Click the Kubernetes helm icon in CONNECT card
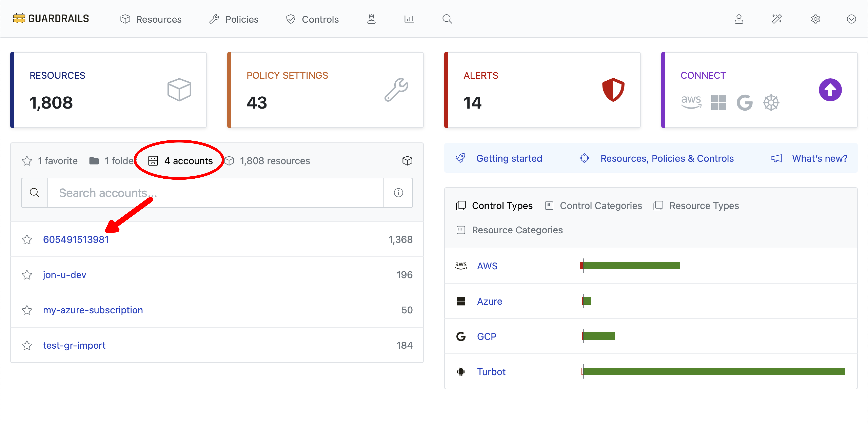This screenshot has width=868, height=424. coord(771,102)
